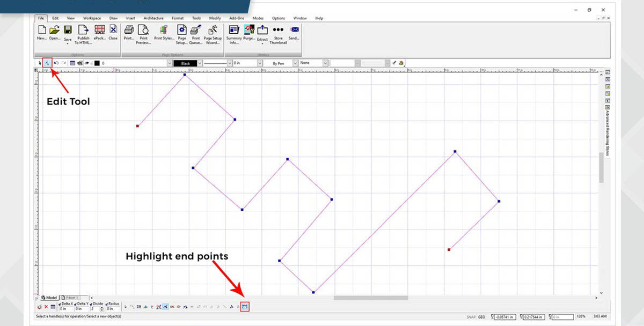Click Store Thumbnail icon
This screenshot has width=644, height=326.
coord(278,29)
